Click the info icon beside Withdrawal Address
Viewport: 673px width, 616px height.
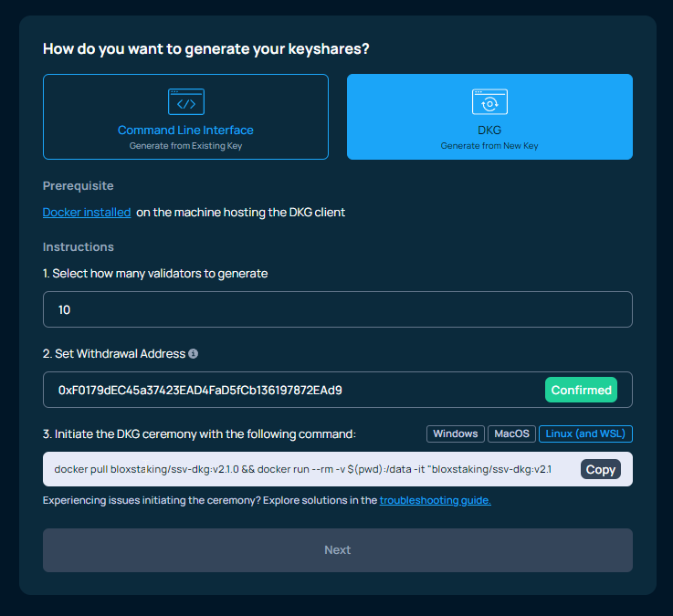pos(194,353)
